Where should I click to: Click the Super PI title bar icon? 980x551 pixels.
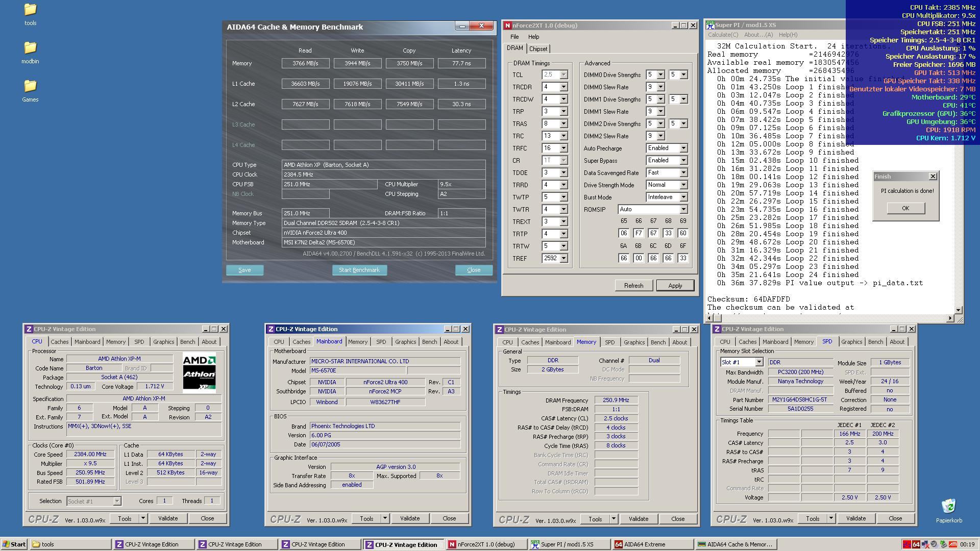pyautogui.click(x=710, y=25)
